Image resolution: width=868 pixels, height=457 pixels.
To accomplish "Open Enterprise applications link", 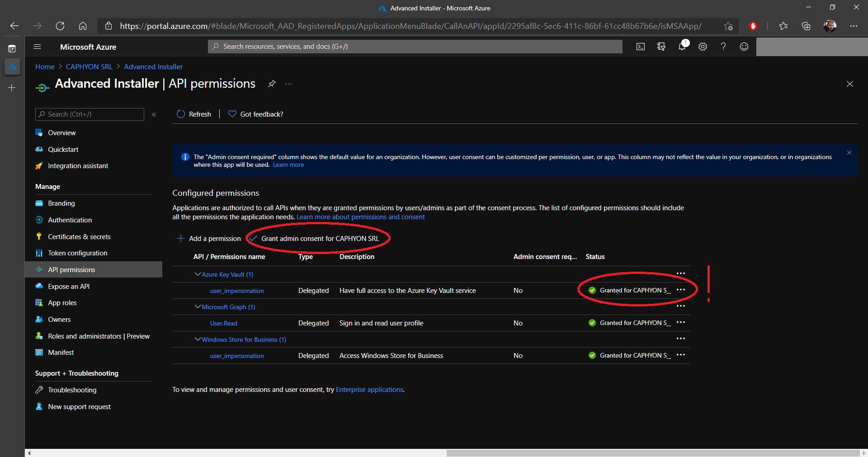I will 369,390.
